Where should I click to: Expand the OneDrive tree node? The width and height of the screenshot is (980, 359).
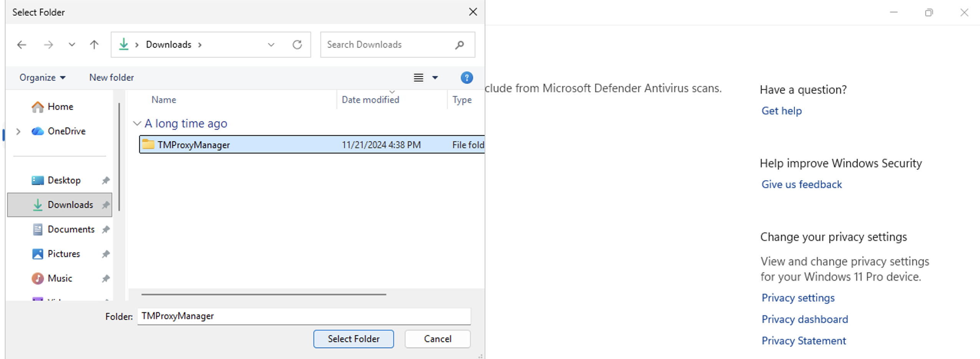[x=18, y=132]
